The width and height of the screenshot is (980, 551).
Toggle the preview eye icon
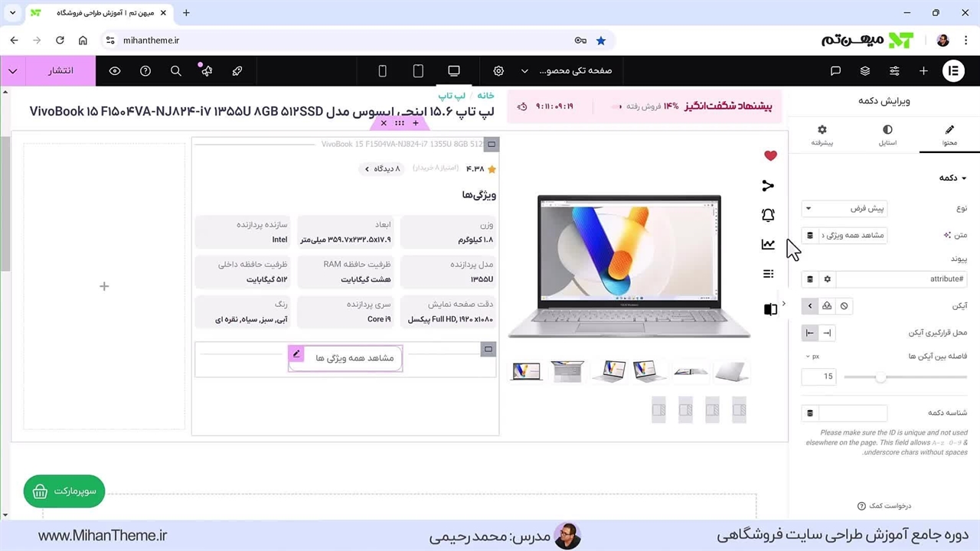(115, 70)
